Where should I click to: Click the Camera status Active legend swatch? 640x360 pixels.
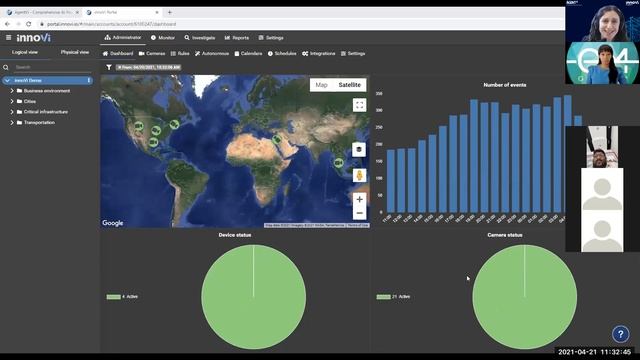383,297
